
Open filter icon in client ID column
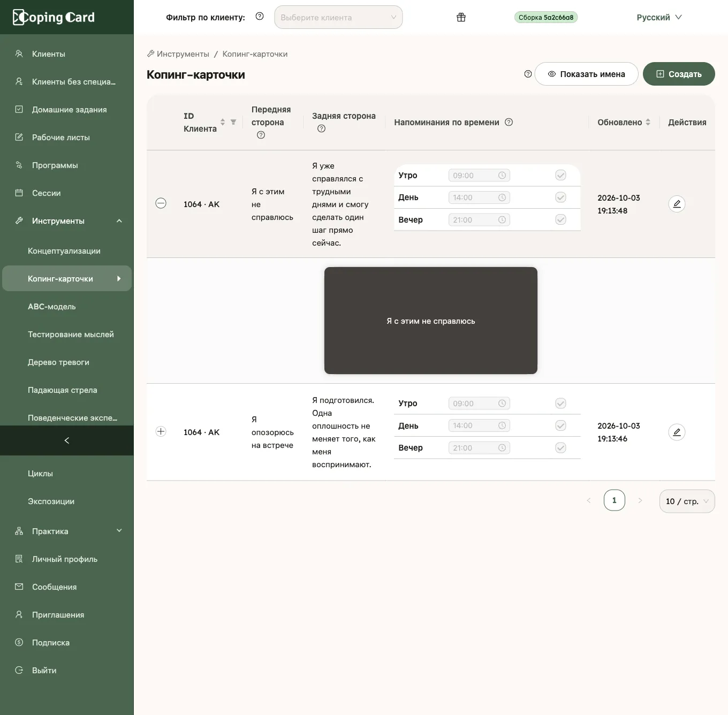pos(233,122)
